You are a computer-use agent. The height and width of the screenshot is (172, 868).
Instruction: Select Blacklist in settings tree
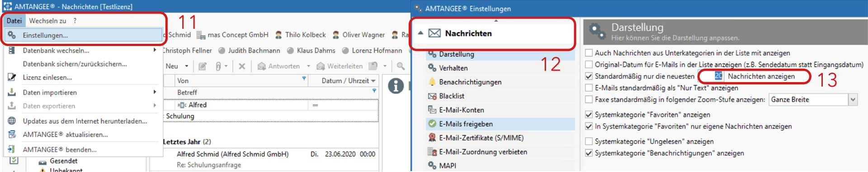pyautogui.click(x=452, y=96)
